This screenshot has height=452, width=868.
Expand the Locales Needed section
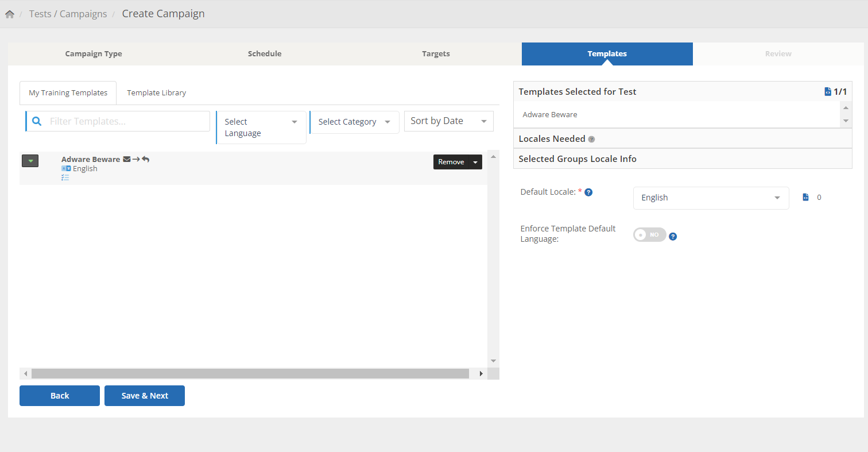(683, 138)
